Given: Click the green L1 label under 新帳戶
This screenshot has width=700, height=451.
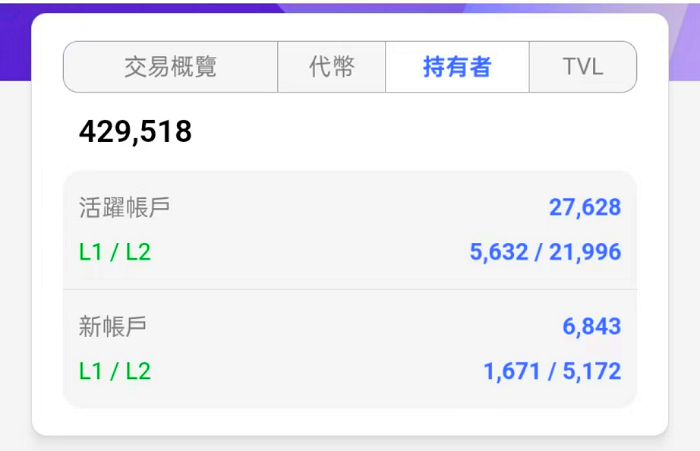Looking at the screenshot, I should (90, 371).
